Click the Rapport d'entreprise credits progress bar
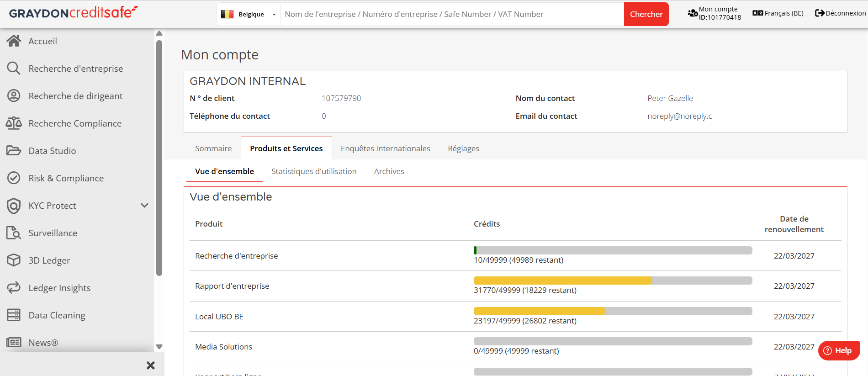Screen dimensions: 868x376 point(613,281)
